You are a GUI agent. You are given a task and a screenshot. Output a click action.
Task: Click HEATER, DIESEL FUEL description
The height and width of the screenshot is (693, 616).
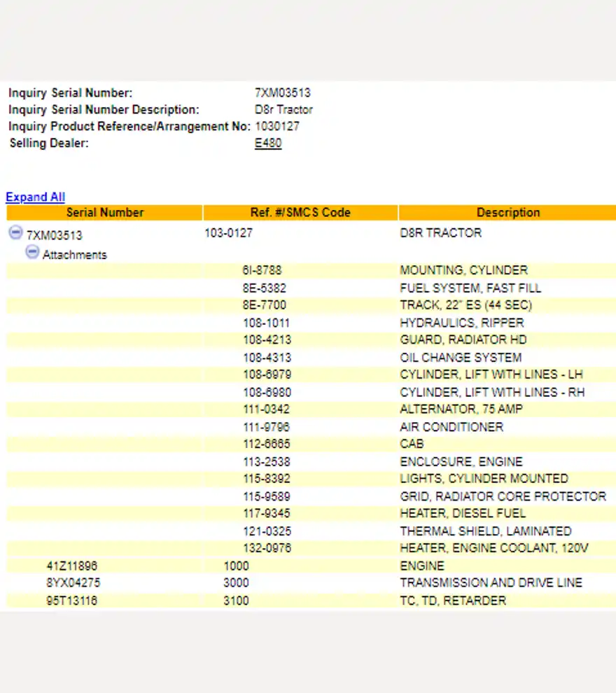click(463, 514)
